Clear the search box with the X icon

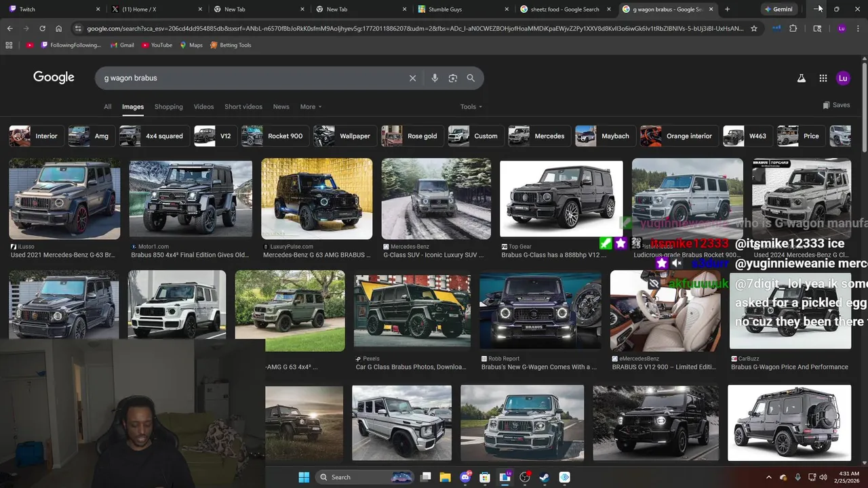(x=412, y=78)
